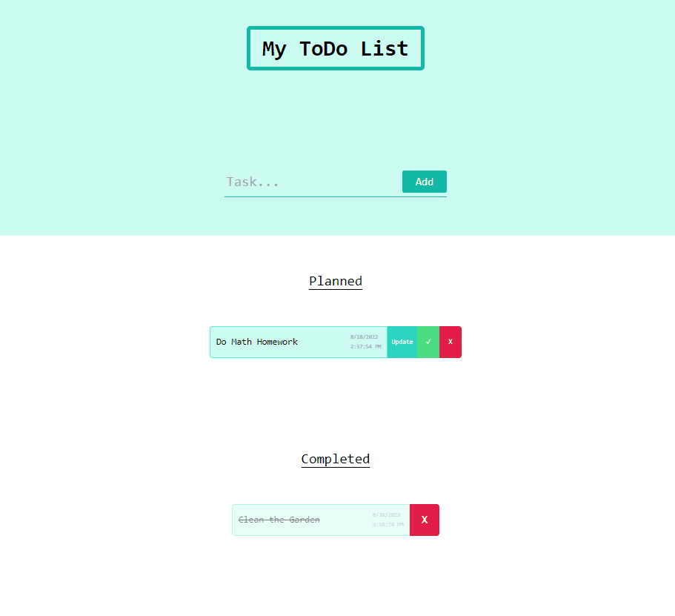This screenshot has height=616, width=675.
Task: Click the empty area of the Clean the Garden card
Action: [x=346, y=520]
